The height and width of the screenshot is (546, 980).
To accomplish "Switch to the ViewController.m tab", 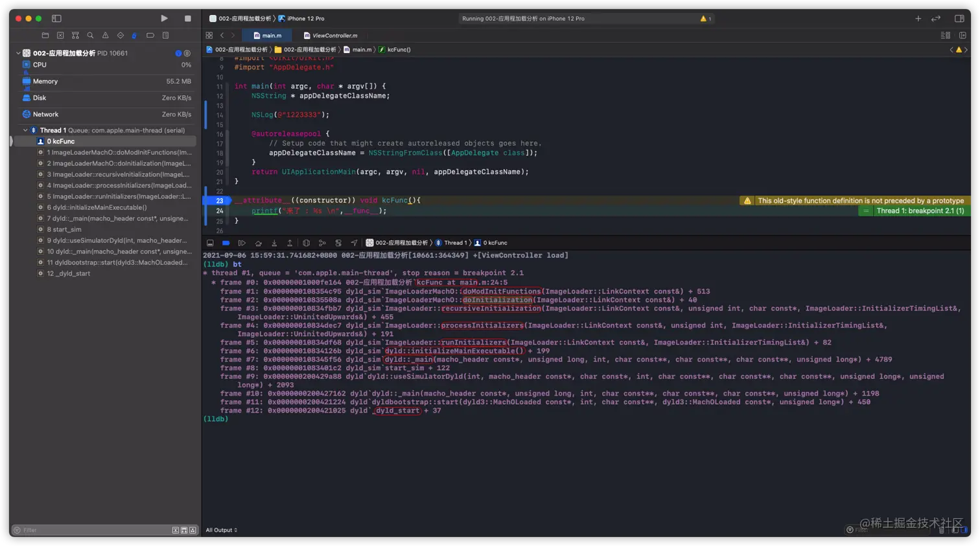I will pos(331,36).
